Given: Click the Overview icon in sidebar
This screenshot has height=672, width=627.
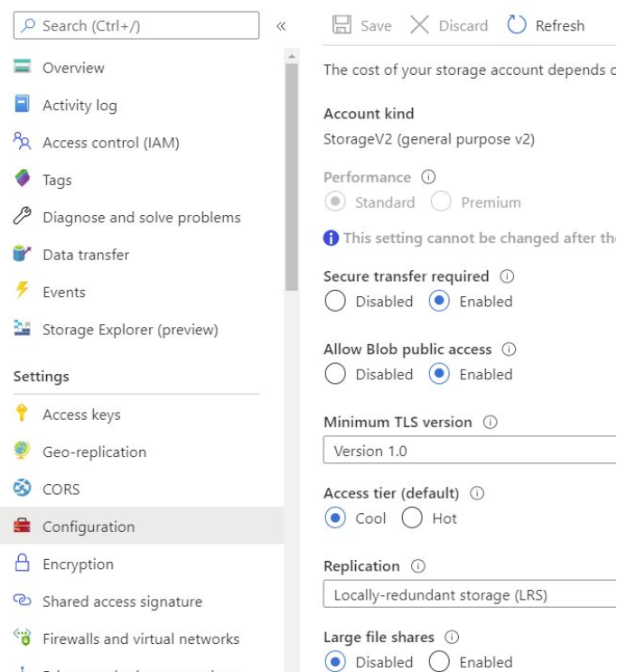Looking at the screenshot, I should (x=22, y=67).
